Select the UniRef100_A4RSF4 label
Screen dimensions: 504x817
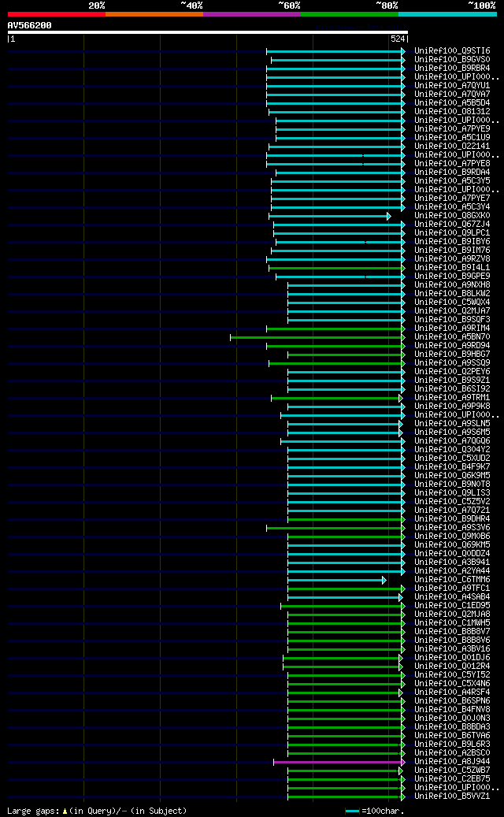tap(452, 692)
